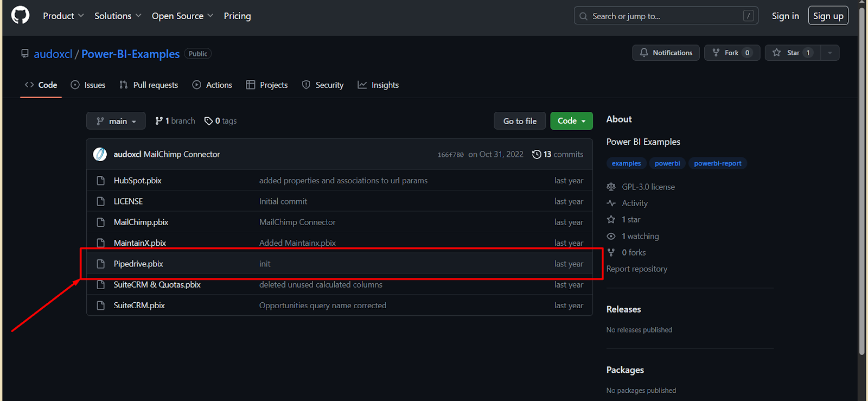This screenshot has width=868, height=401.
Task: Focus the Search or jump to field
Action: (666, 16)
